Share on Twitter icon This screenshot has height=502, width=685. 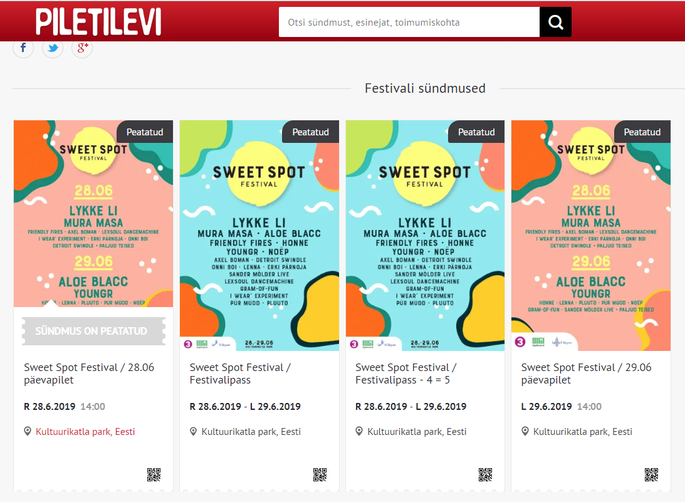pos(53,47)
